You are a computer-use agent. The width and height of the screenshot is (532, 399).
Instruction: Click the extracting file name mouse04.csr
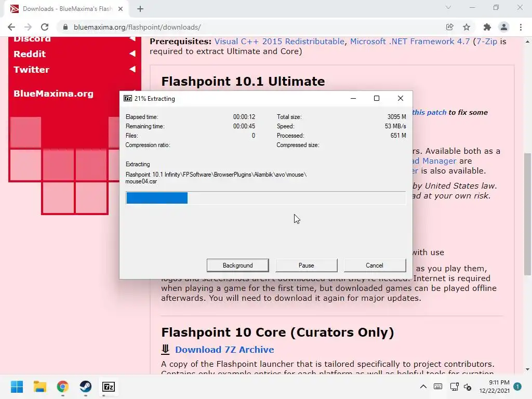click(141, 181)
